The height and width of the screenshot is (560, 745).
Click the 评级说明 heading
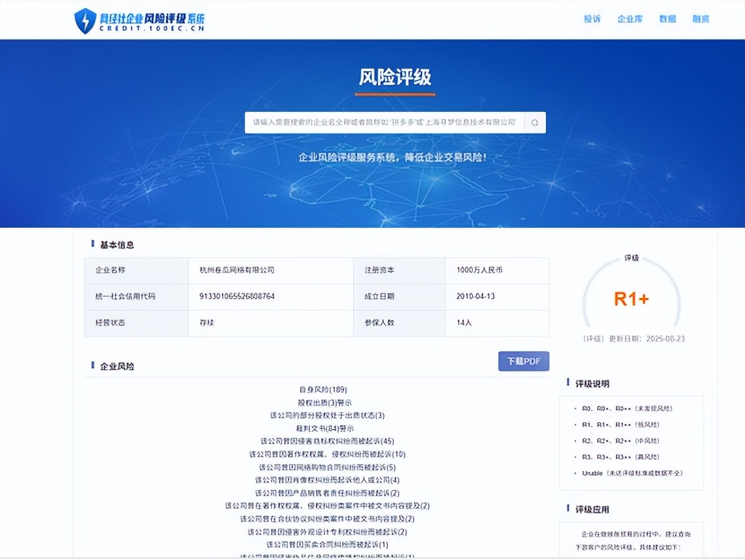[x=592, y=384]
